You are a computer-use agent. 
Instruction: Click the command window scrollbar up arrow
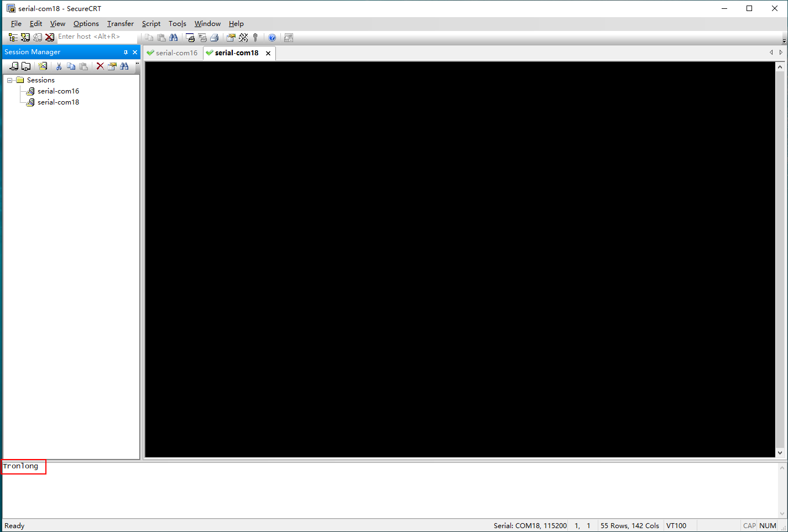[x=782, y=468]
